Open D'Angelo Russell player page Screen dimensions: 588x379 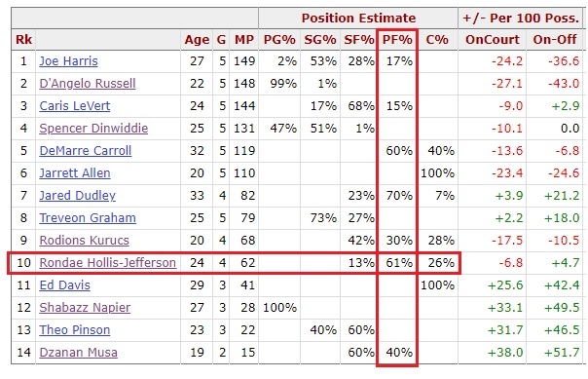[x=88, y=84]
